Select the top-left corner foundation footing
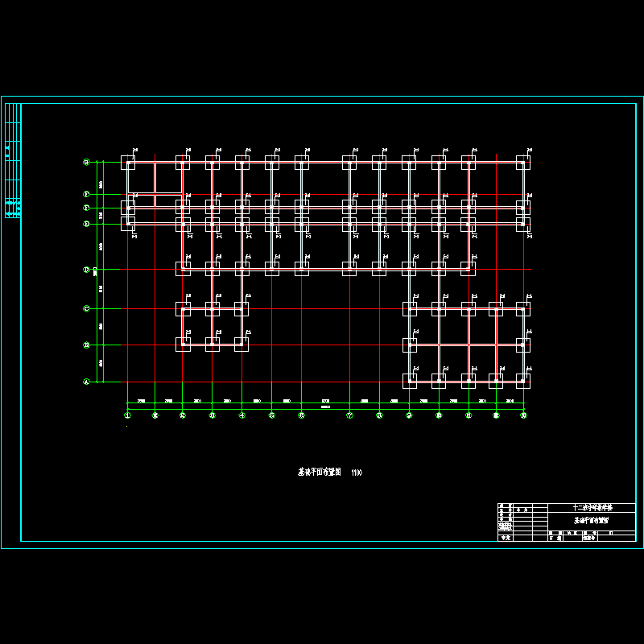The height and width of the screenshot is (644, 644). pos(128,163)
